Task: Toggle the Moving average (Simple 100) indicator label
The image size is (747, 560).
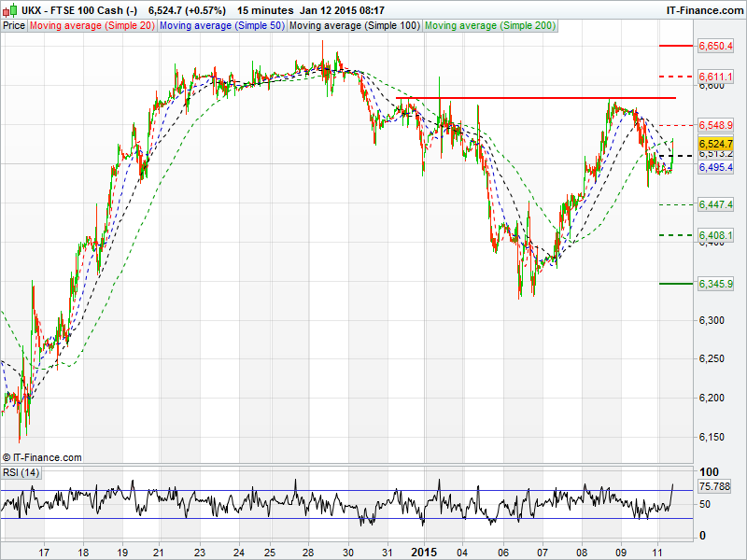Action: (x=354, y=26)
